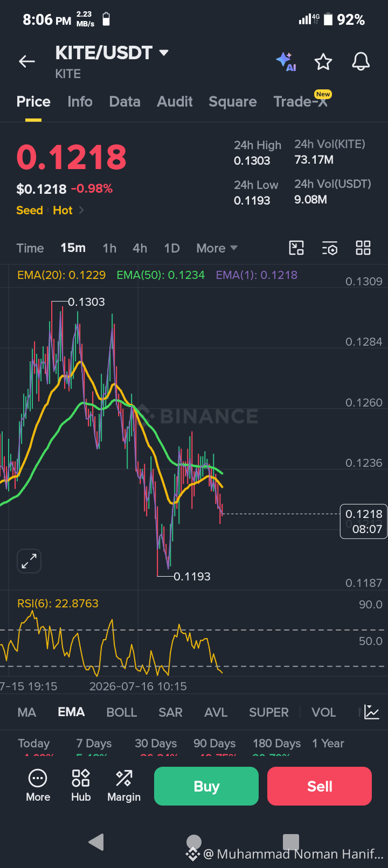The height and width of the screenshot is (868, 388).
Task: Select the 1D chart interval
Action: coord(172,248)
